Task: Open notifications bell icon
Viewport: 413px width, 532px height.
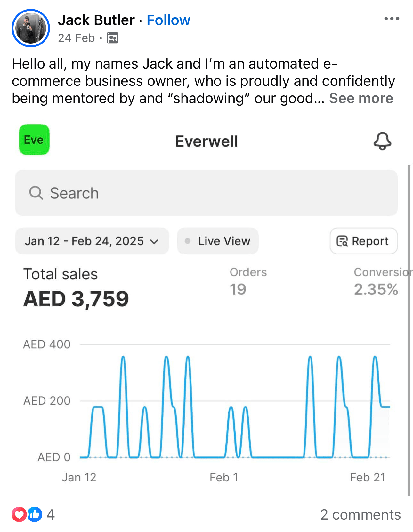Action: click(x=382, y=141)
